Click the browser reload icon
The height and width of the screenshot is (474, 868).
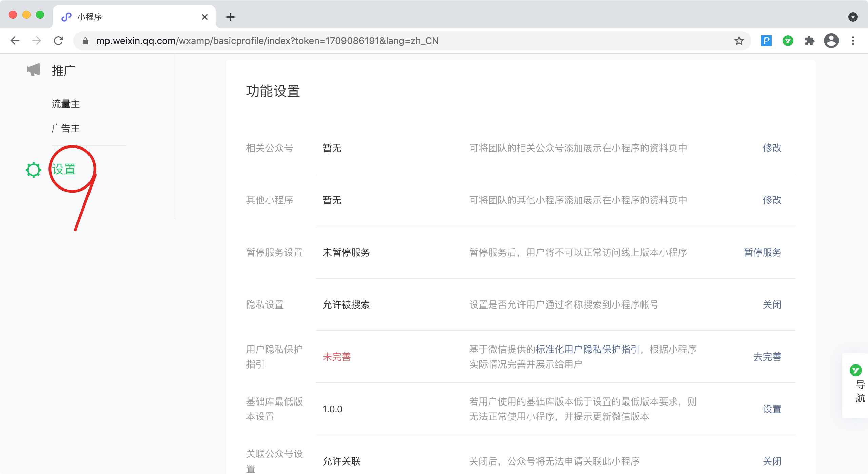coord(59,41)
